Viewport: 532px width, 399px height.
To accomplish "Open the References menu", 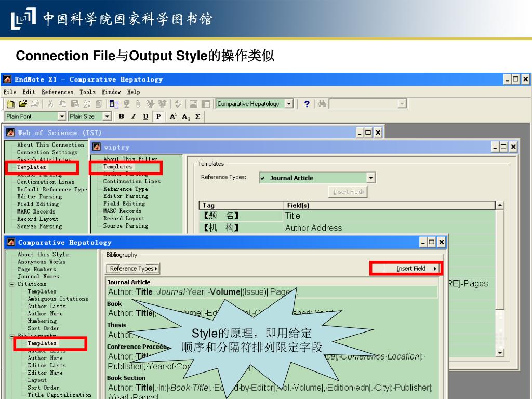I will coord(57,92).
